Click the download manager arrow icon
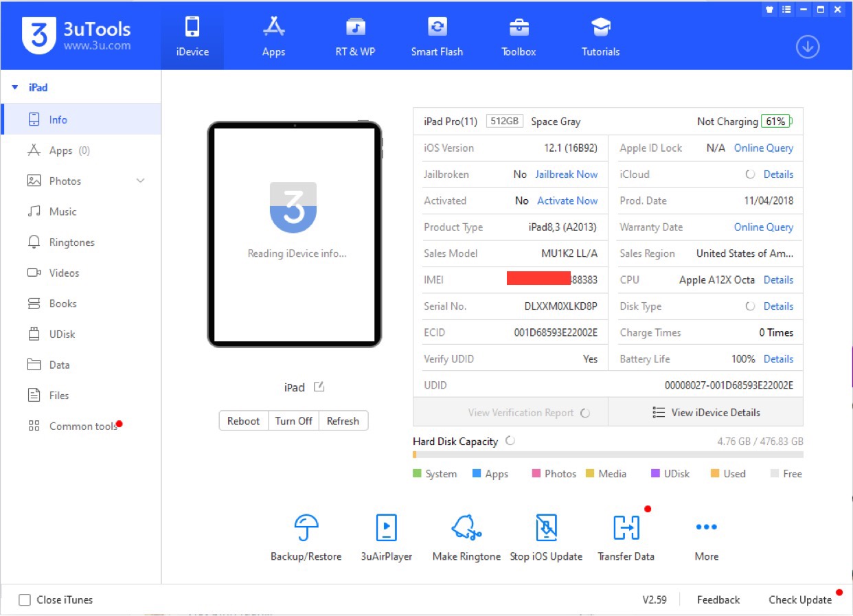This screenshot has width=853, height=616. click(x=808, y=47)
